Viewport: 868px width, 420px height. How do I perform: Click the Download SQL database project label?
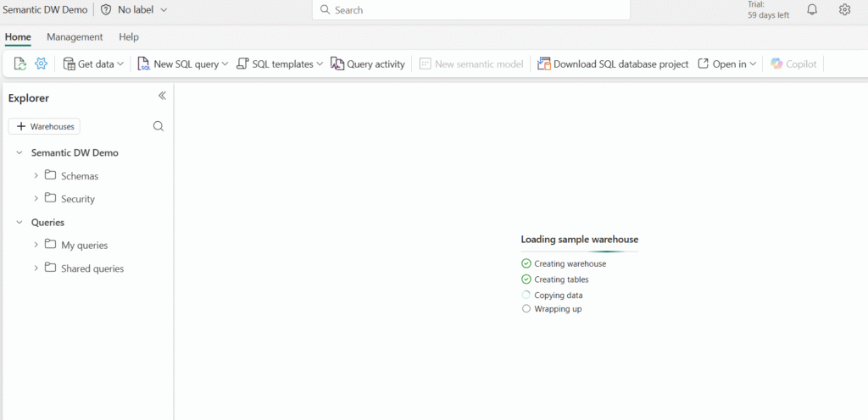621,64
